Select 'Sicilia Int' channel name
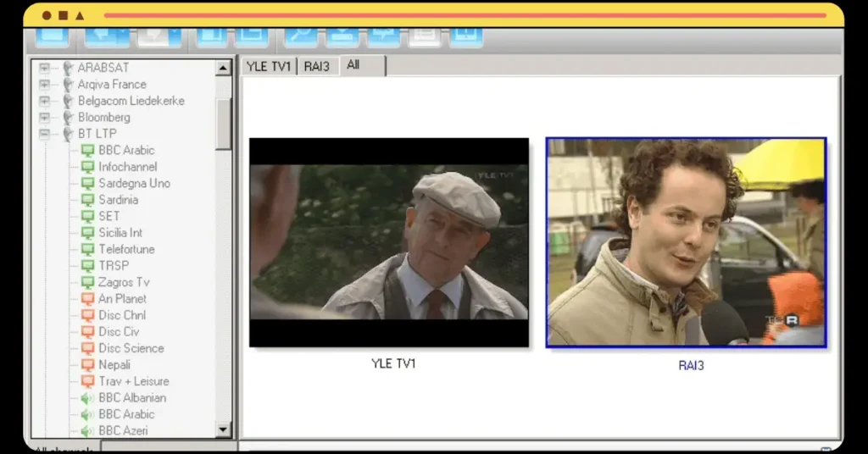 click(x=120, y=233)
